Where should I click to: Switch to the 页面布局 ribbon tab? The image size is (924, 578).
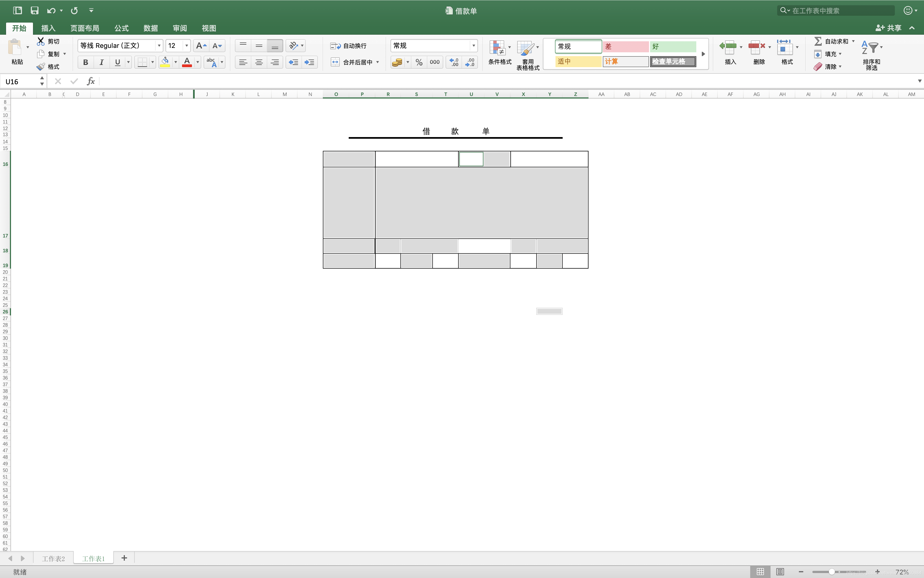(x=85, y=28)
